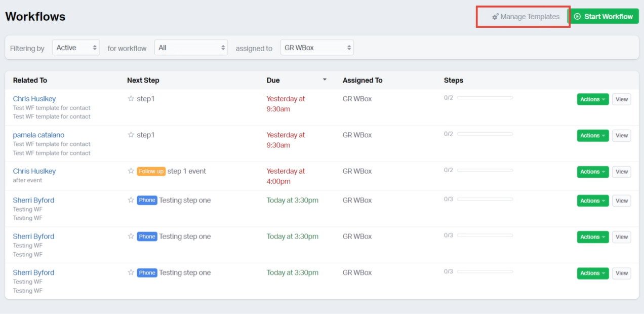Image resolution: width=644 pixels, height=314 pixels.
Task: Click the gear icon on Manage Templates
Action: click(x=494, y=16)
